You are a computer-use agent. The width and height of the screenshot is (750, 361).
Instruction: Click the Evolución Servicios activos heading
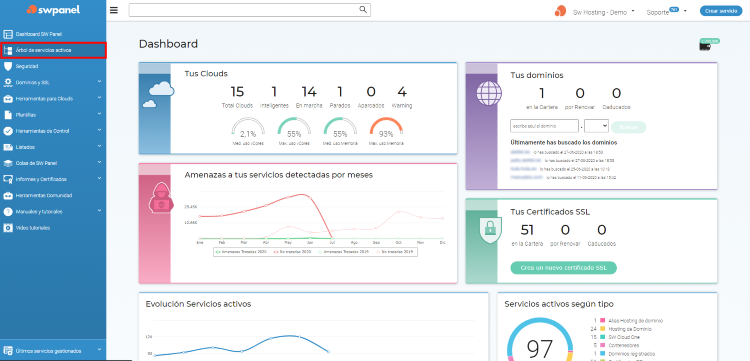[198, 304]
